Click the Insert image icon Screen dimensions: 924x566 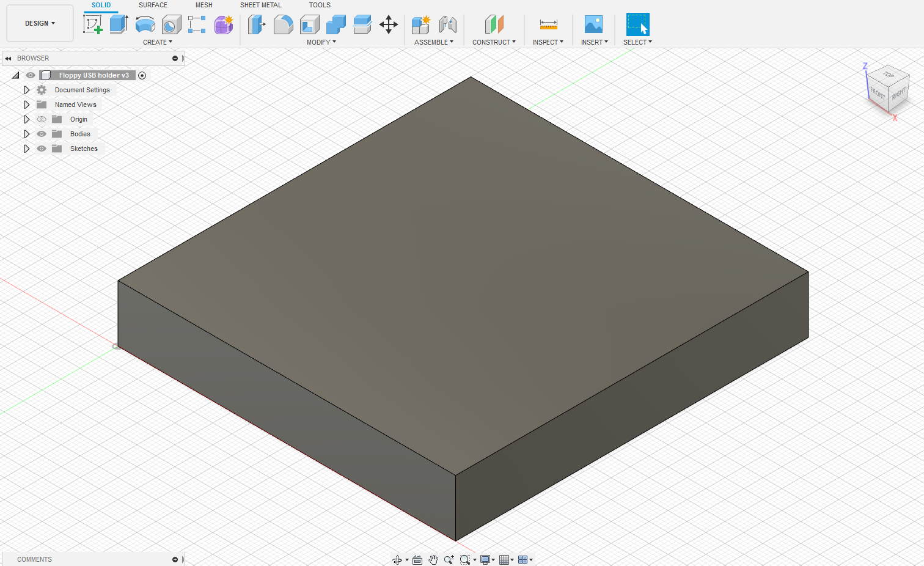[594, 24]
